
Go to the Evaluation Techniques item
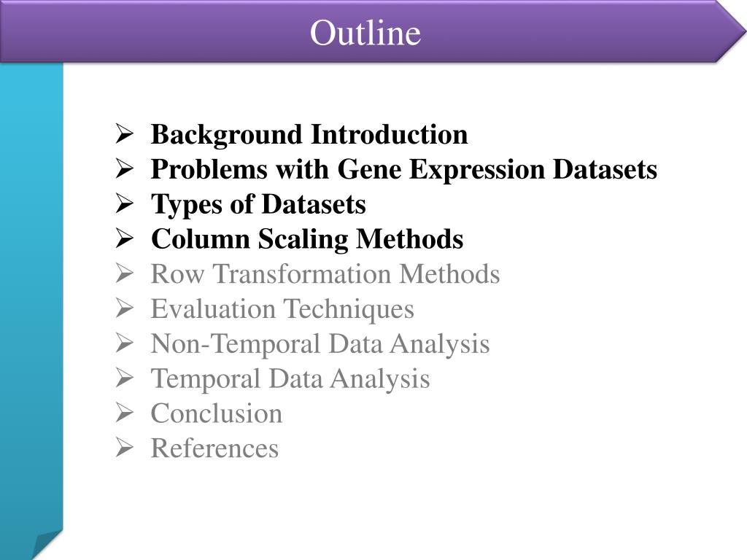[282, 309]
